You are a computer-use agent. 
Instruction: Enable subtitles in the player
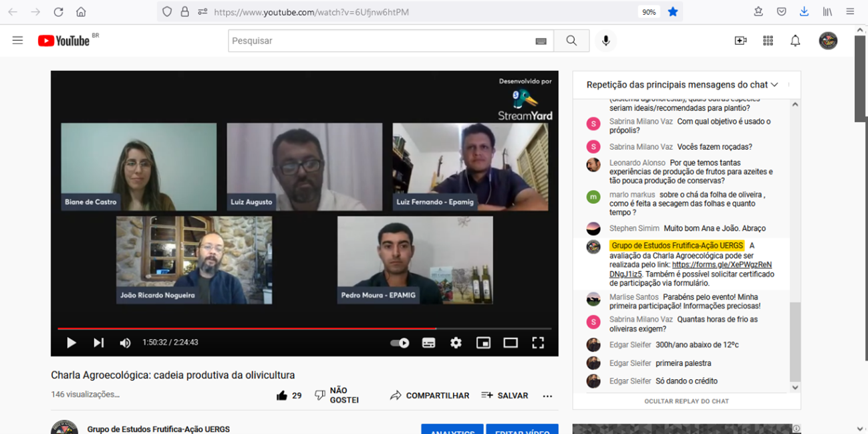(x=428, y=342)
